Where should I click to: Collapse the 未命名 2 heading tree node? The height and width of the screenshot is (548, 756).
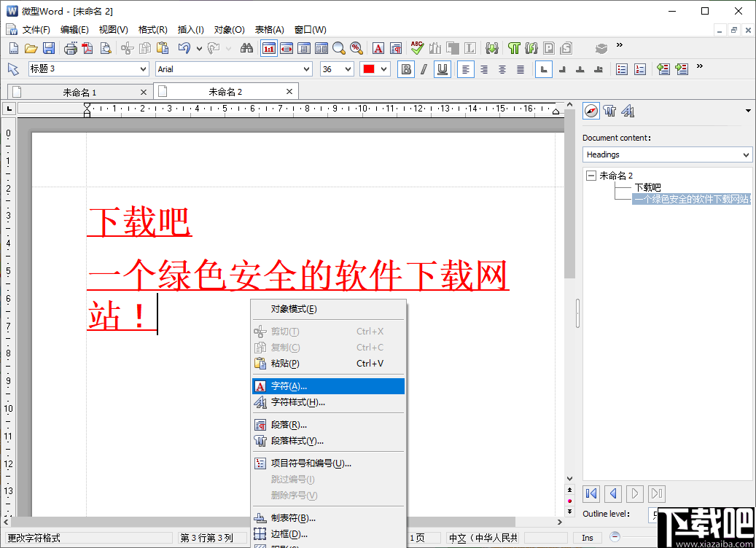pyautogui.click(x=591, y=175)
